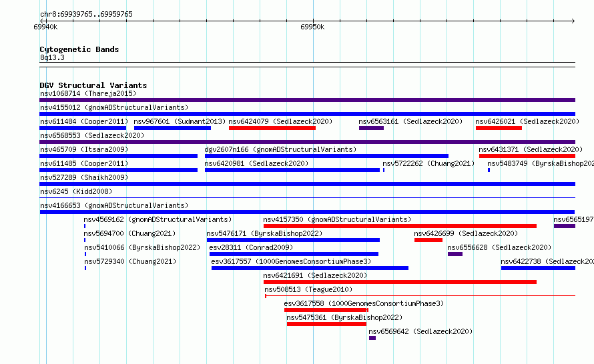Select the red bar under nsv6424079
This screenshot has height=364, width=594.
click(272, 128)
